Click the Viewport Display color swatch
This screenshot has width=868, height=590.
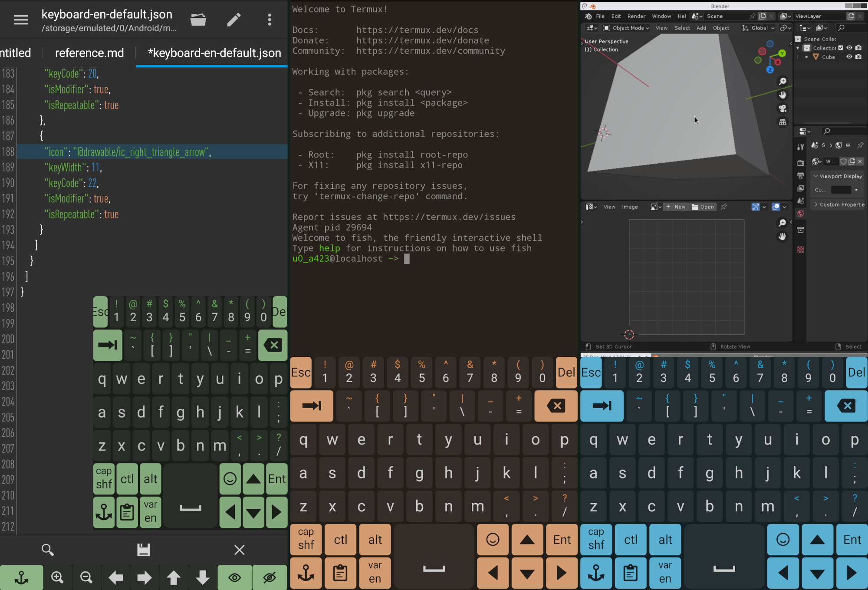point(841,190)
